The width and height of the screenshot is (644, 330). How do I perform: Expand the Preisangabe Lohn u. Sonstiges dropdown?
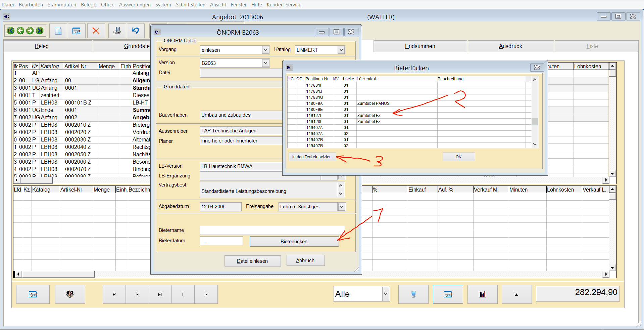click(x=342, y=207)
